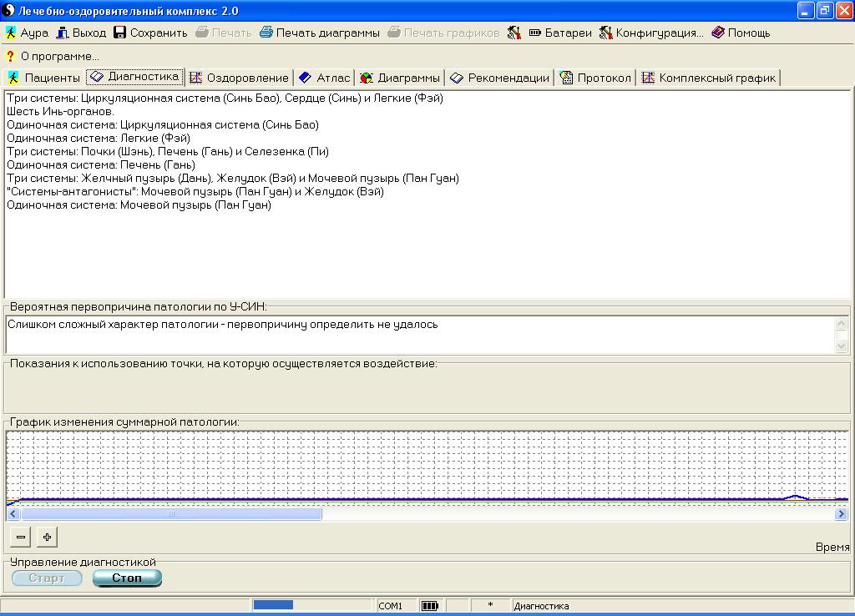
Task: Open Конфигурация settings
Action: (x=650, y=33)
